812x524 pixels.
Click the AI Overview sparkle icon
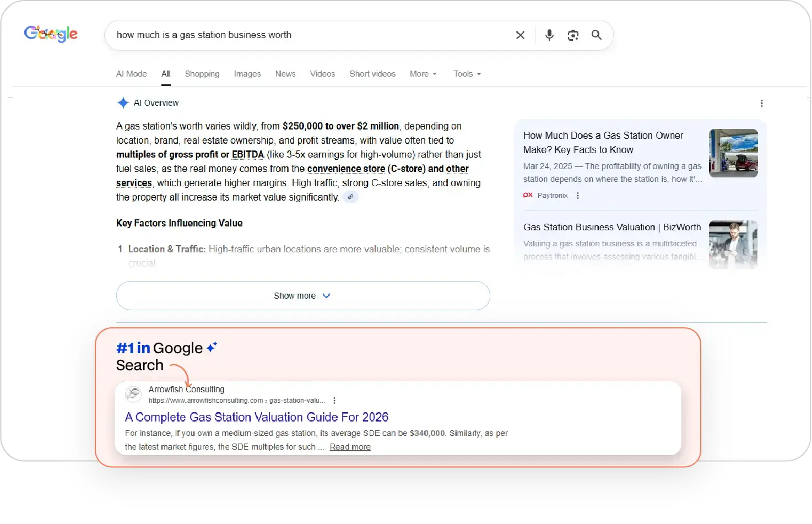coord(123,102)
